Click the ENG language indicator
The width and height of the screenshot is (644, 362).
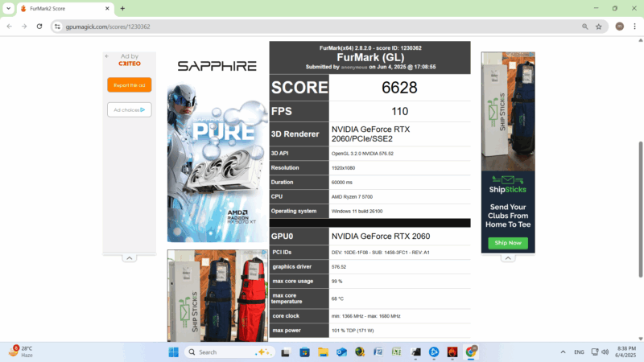(579, 352)
